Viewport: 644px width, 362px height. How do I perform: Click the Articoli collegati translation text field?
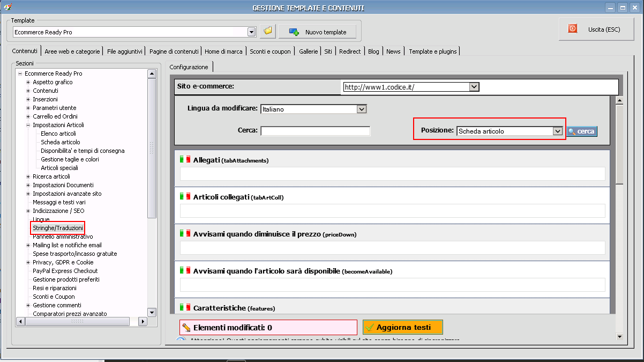[393, 211]
